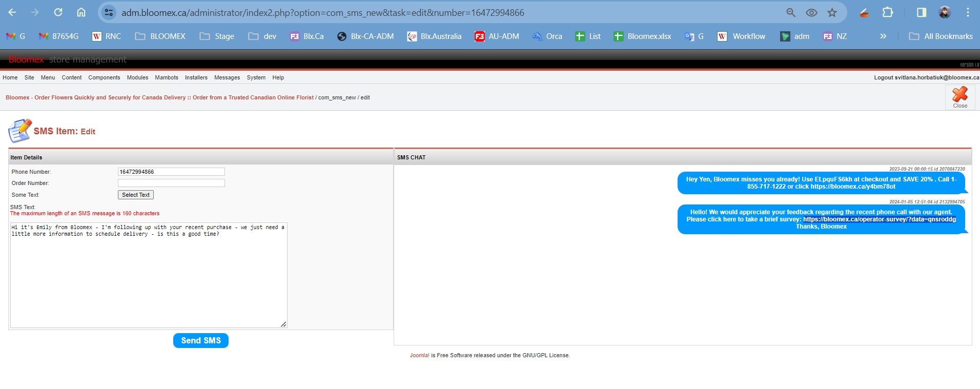Bookmark this page with the star

[832, 12]
